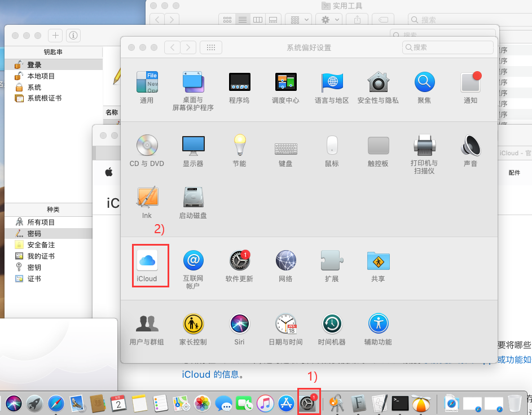Select the 本地项目 keychain

[x=54, y=76]
